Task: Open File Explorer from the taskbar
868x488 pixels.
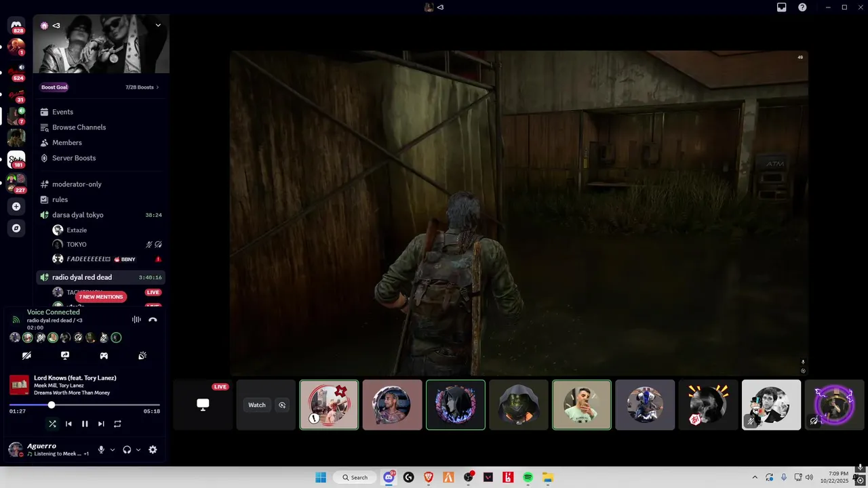Action: (547, 477)
